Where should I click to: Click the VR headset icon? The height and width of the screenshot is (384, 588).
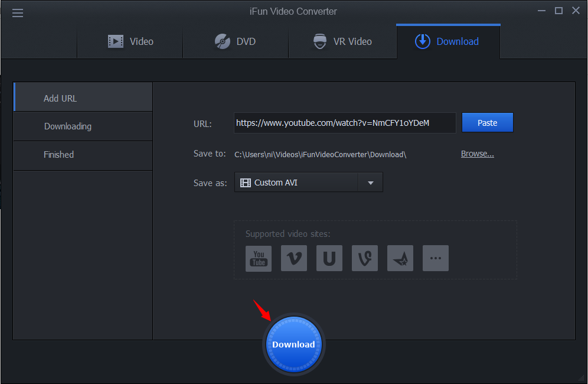320,41
